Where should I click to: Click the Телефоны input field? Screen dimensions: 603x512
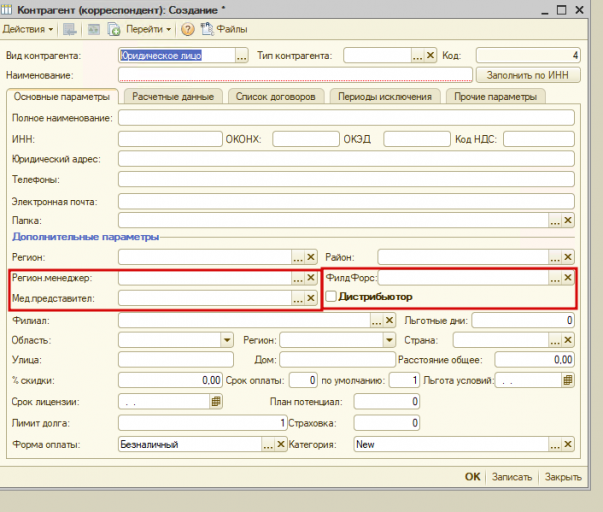point(346,179)
